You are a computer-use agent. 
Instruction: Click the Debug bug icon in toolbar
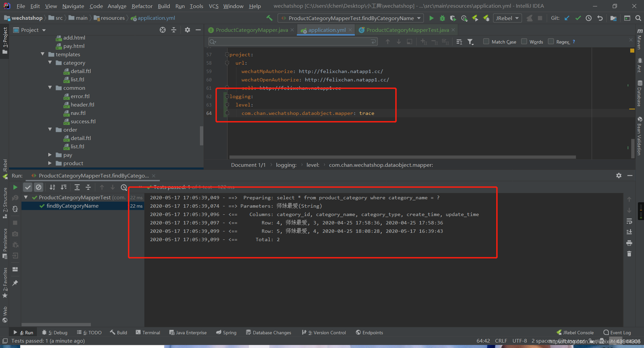[442, 18]
